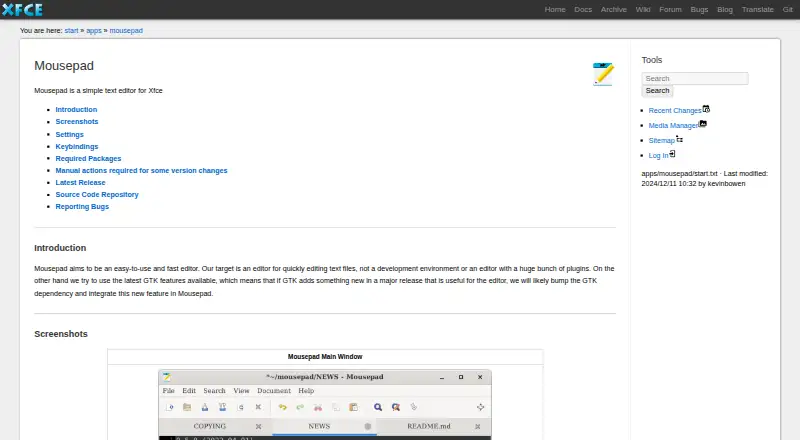The width and height of the screenshot is (800, 440).
Task: Click the calendar icon beside Recent Changes
Action: (706, 109)
